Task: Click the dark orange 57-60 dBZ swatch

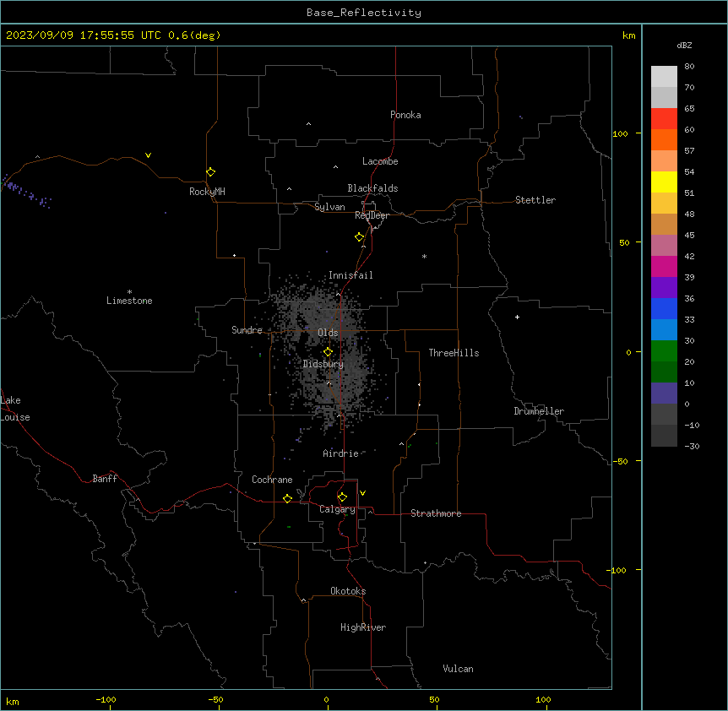Action: point(664,139)
